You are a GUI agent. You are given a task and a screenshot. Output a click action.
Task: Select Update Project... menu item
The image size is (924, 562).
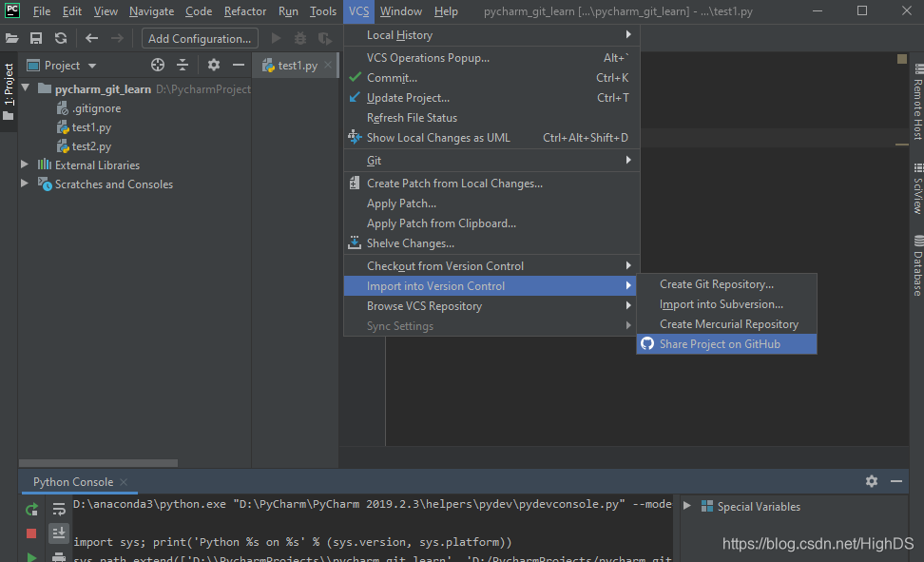[491, 98]
